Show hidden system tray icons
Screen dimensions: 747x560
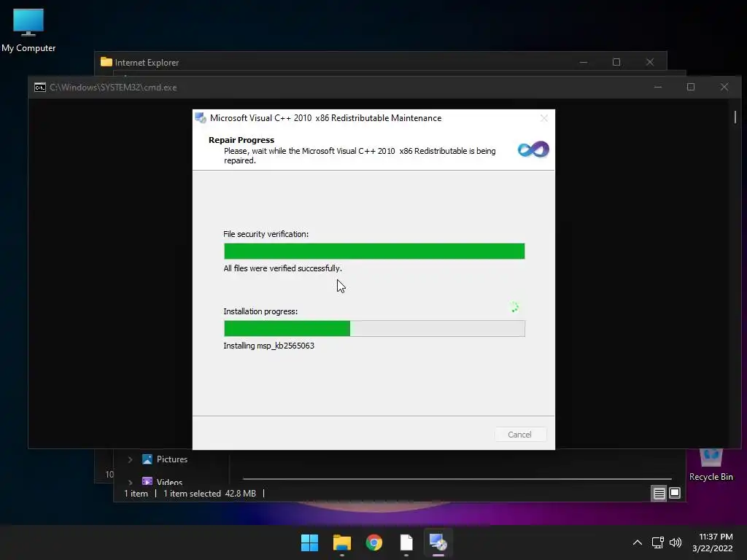[x=637, y=542]
